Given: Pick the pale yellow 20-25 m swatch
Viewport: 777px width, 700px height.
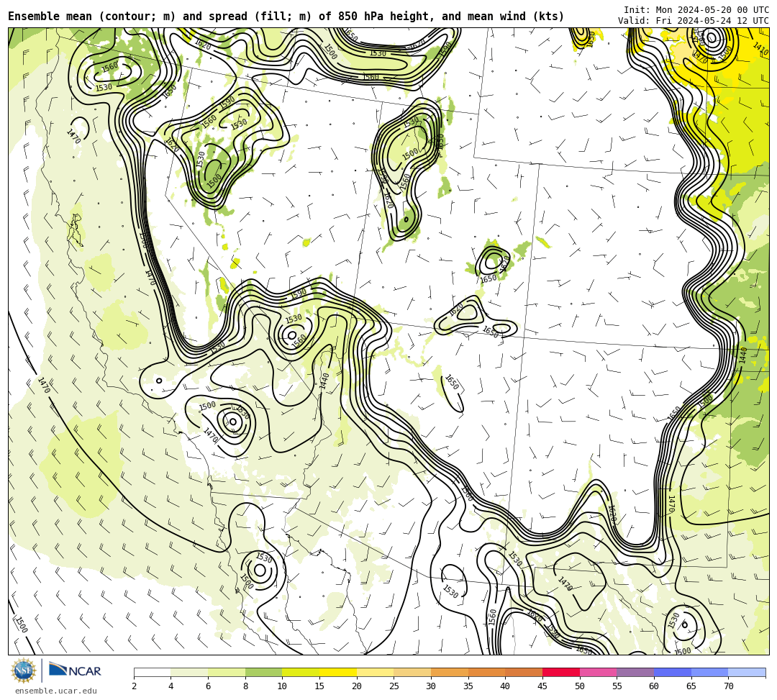Looking at the screenshot, I should tap(375, 672).
